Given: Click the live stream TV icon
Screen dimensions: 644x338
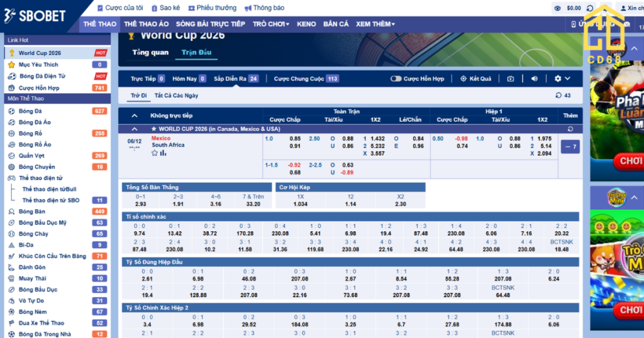Looking at the screenshot, I should pyautogui.click(x=511, y=79).
